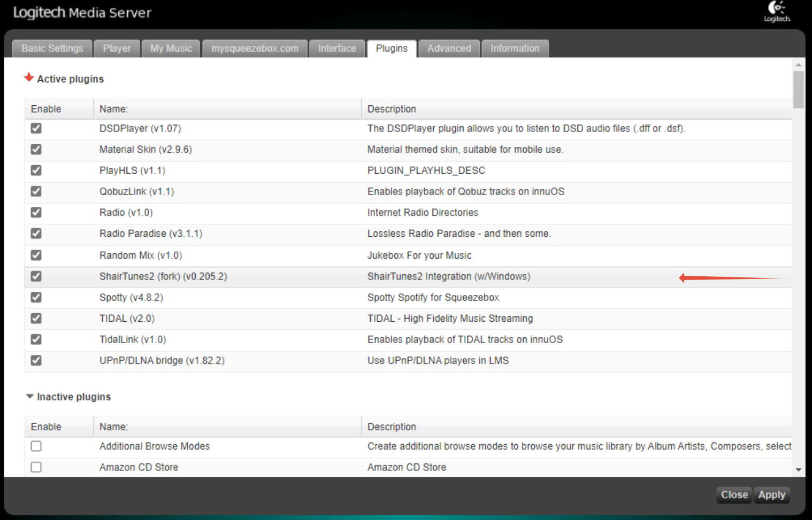The height and width of the screenshot is (520, 812).
Task: Uncheck ShairTunes2 (fork) plugin
Action: [x=36, y=276]
